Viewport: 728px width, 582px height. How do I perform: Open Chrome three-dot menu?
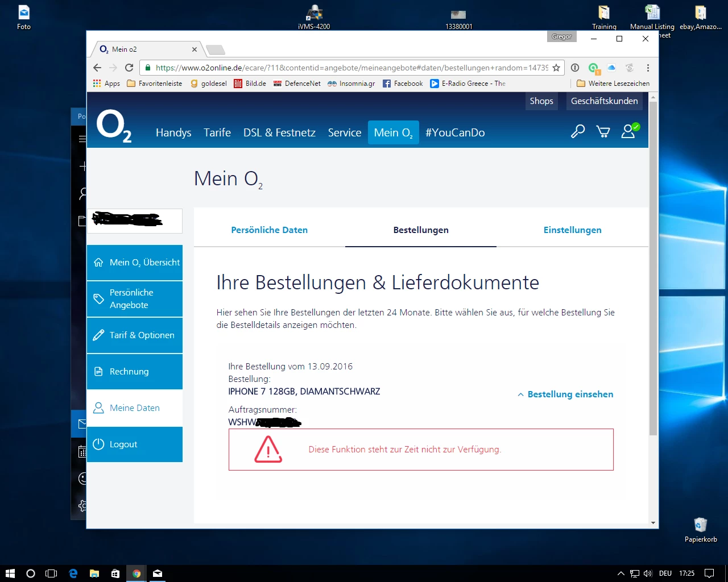648,68
